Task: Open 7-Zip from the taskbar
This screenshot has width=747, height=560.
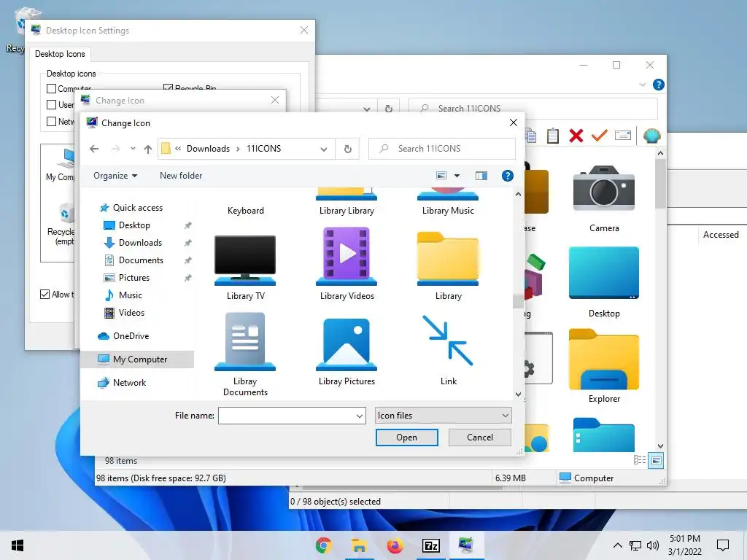Action: (x=430, y=545)
